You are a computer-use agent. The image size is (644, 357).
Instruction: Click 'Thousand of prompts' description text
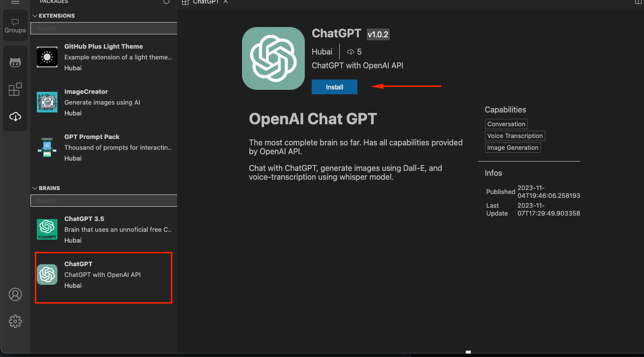[118, 147]
